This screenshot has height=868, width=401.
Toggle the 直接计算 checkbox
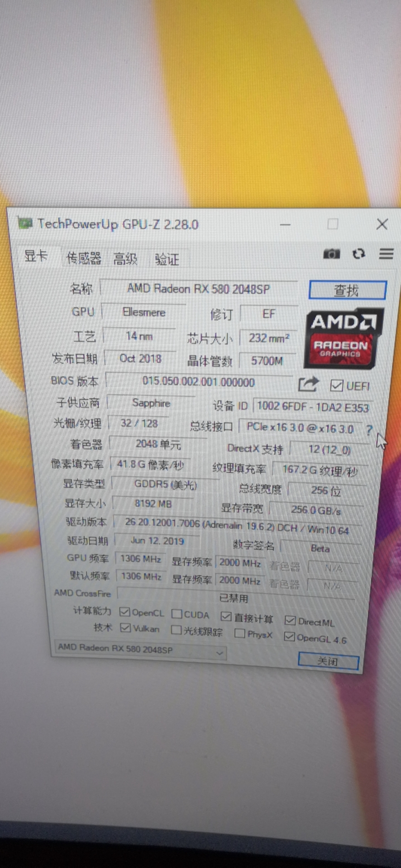click(x=226, y=617)
